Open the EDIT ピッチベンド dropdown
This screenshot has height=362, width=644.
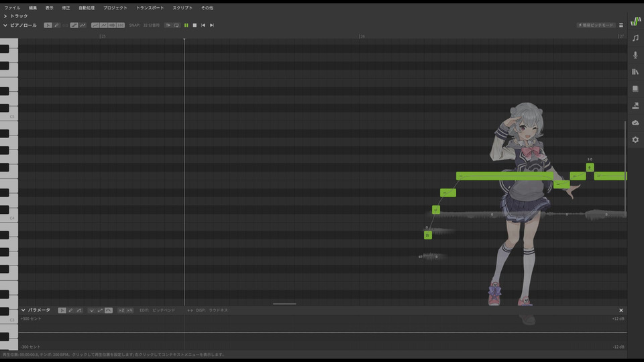(164, 310)
